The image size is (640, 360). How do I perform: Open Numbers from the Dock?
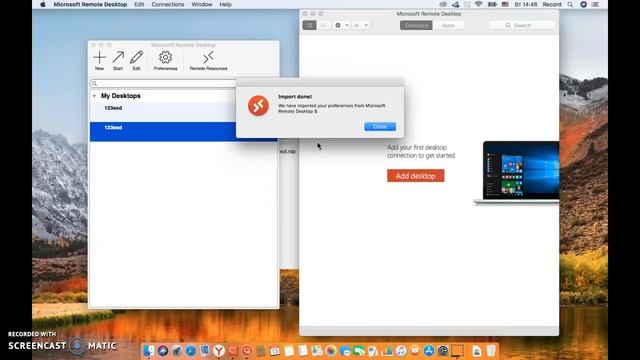pos(387,350)
